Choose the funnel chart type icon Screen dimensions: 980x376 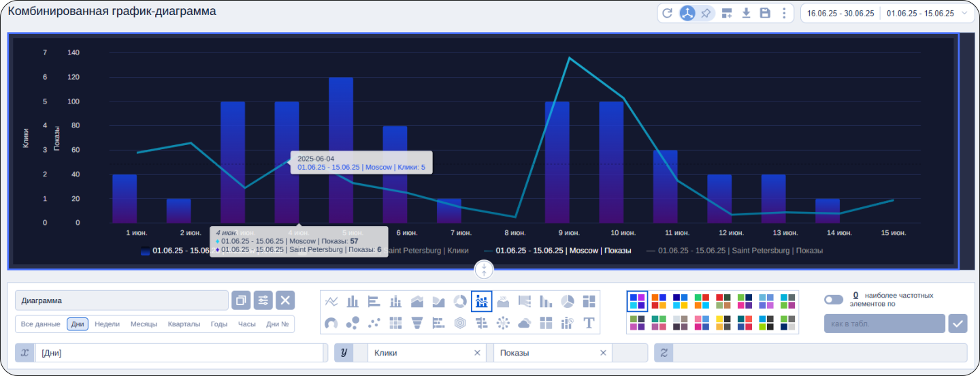(417, 323)
